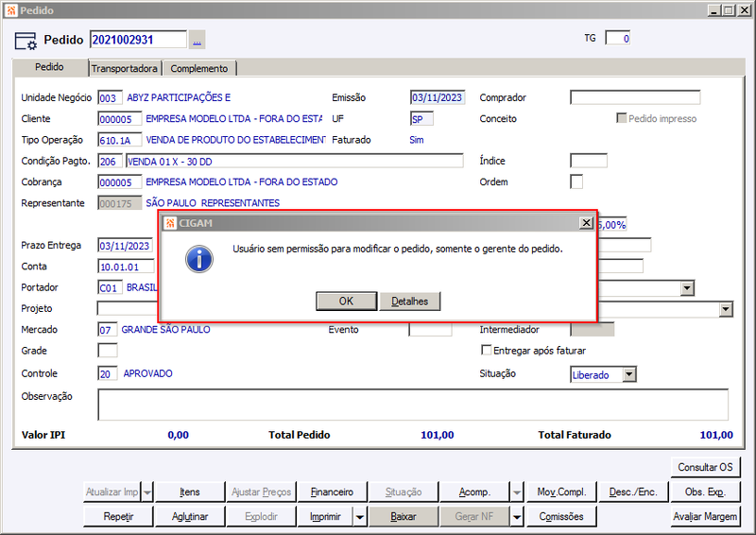Toggle the Ordem checkbox
The height and width of the screenshot is (535, 756).
tap(576, 181)
